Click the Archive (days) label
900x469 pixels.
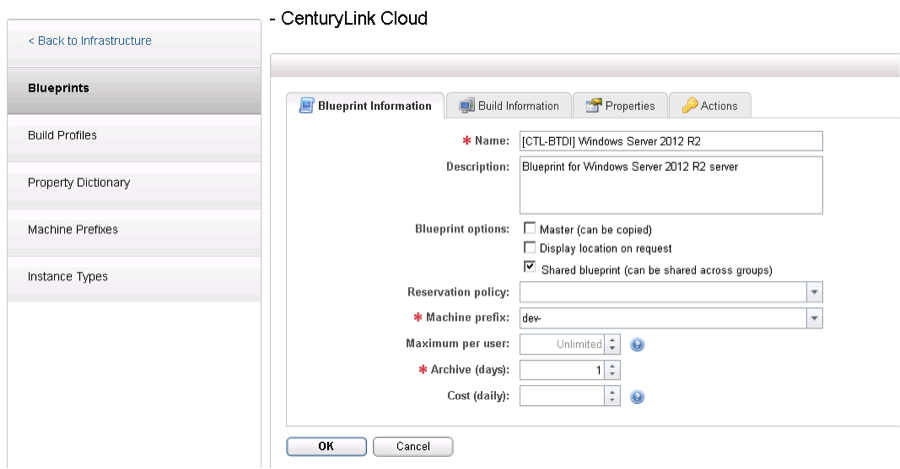point(470,370)
